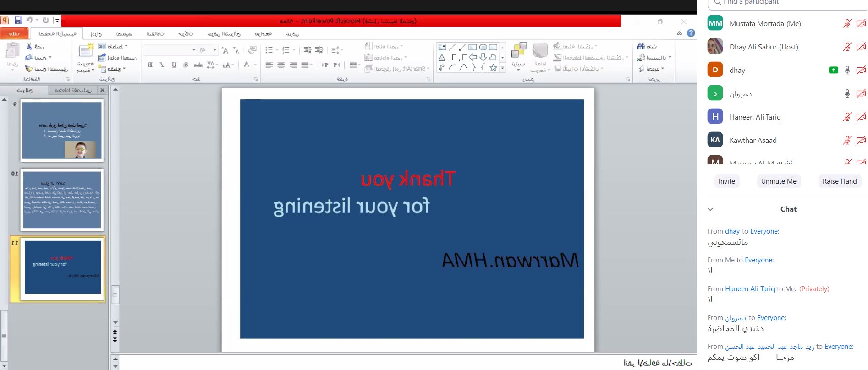This screenshot has height=370, width=868.
Task: Click the New Slide icon
Action: (x=86, y=50)
